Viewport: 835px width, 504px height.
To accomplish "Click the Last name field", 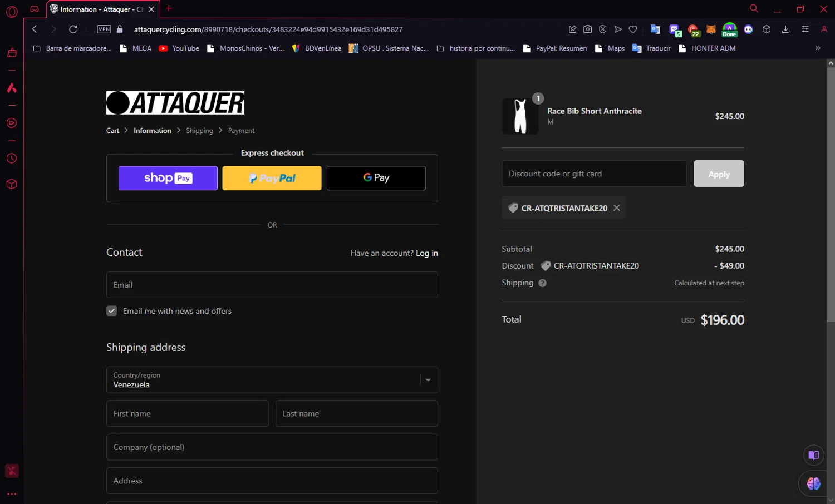I will [x=357, y=413].
